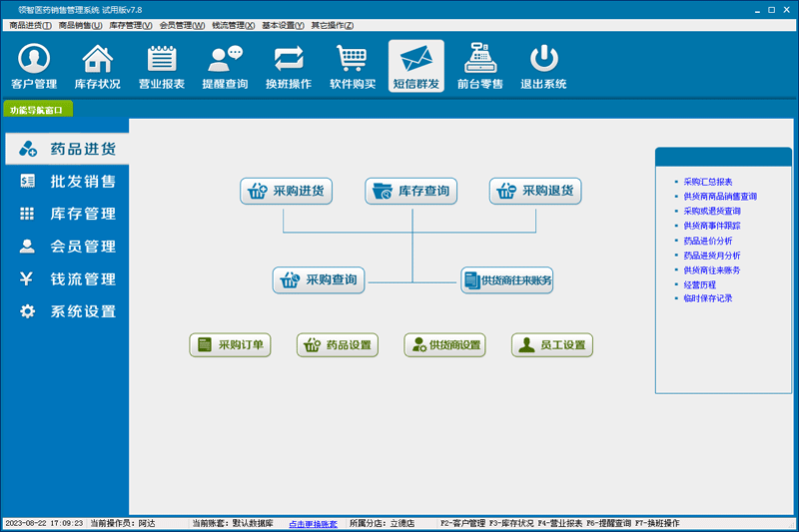
Task: Select 会员管理 in the sidebar
Action: (67, 247)
